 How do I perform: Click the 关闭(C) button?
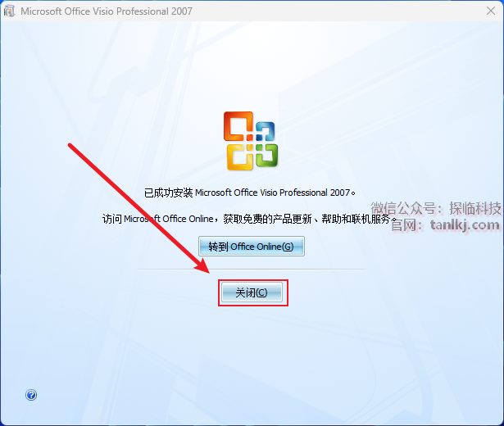tap(252, 292)
